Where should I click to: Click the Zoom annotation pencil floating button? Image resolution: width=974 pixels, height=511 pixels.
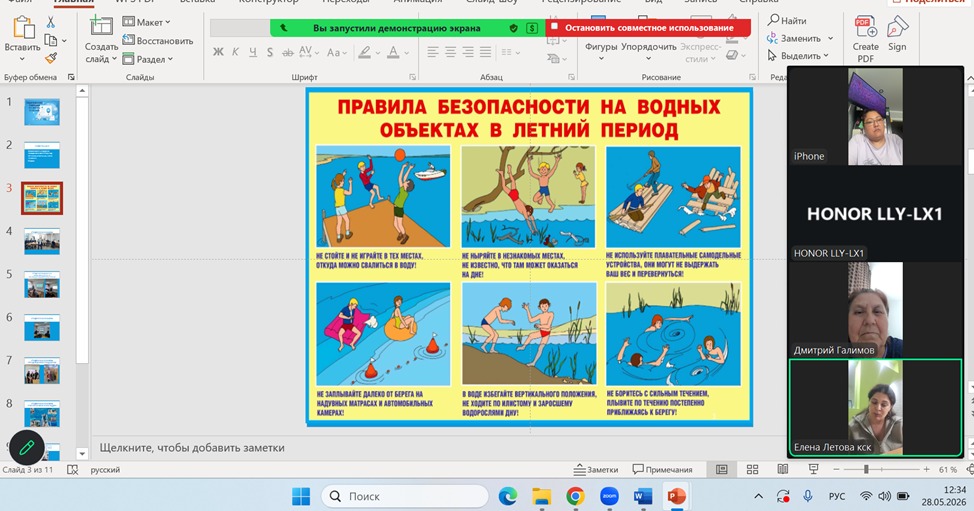pos(27,447)
